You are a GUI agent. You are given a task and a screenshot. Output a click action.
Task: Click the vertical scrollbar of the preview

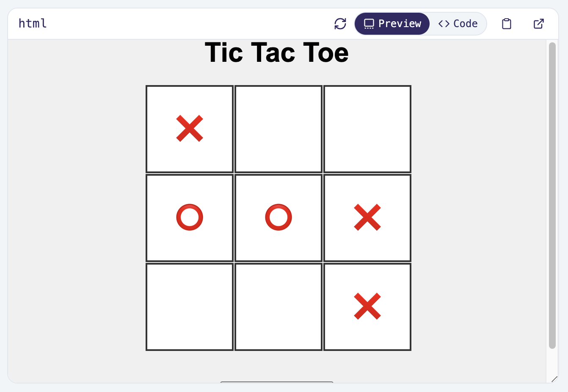click(552, 195)
